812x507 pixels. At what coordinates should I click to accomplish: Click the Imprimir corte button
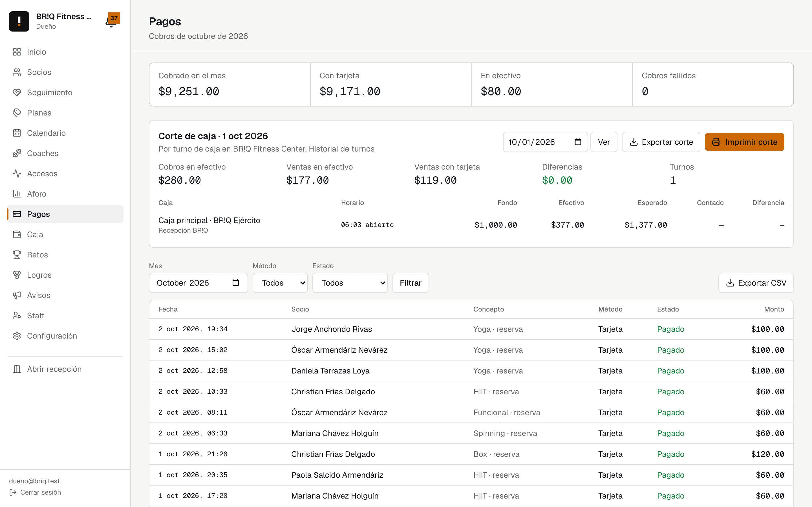click(x=744, y=142)
